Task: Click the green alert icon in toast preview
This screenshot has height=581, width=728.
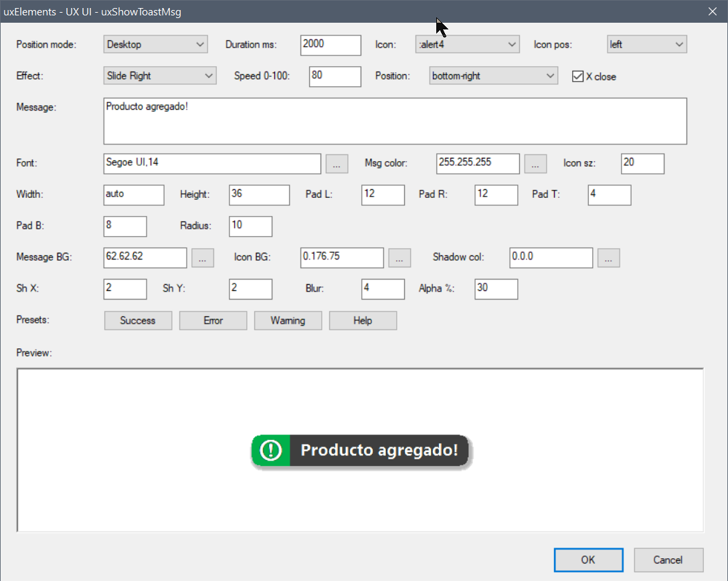Action: [x=271, y=450]
